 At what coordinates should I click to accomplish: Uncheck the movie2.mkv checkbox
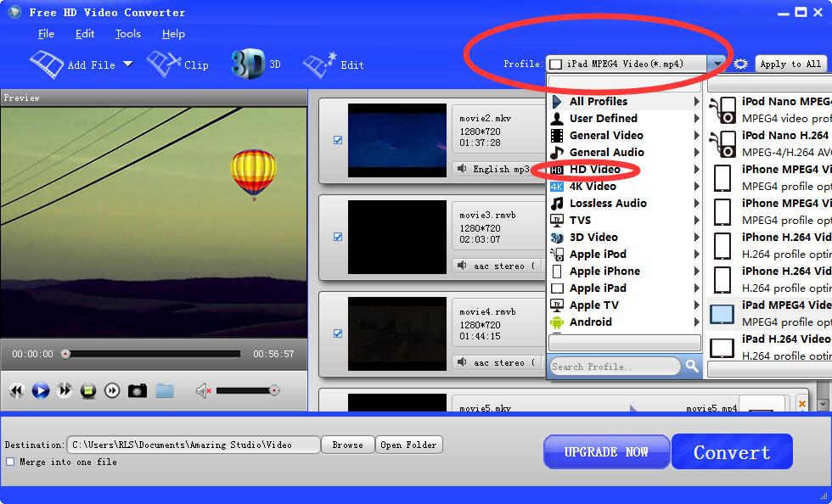click(x=338, y=141)
